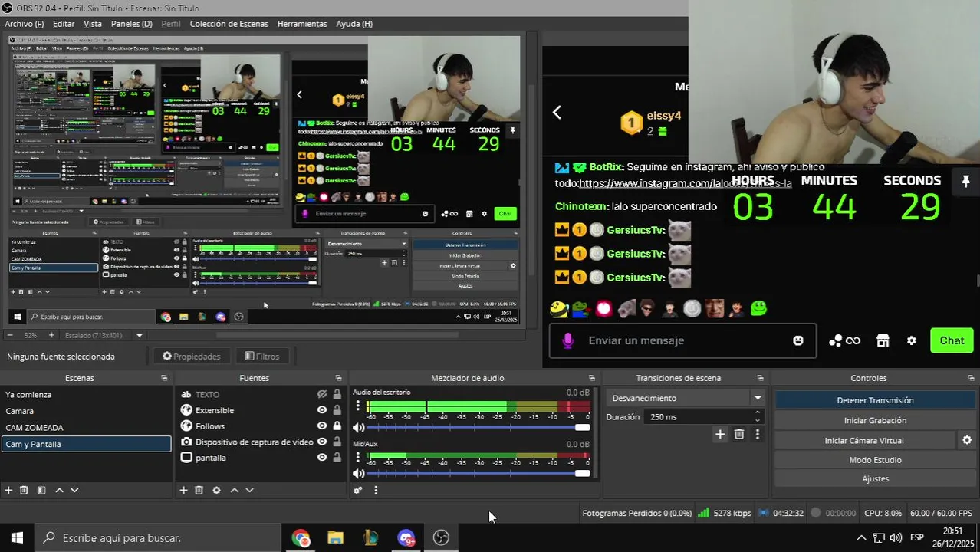Lock the TEXTO source

click(337, 394)
